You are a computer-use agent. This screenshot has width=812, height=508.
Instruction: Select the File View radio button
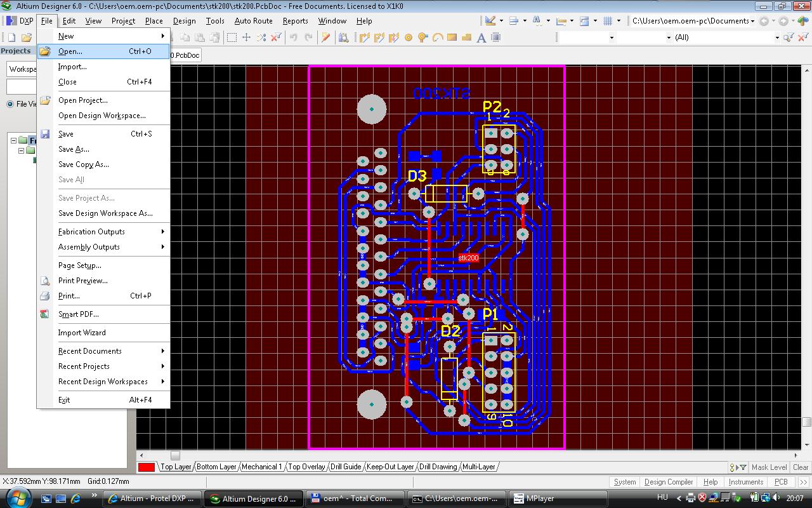click(10, 104)
